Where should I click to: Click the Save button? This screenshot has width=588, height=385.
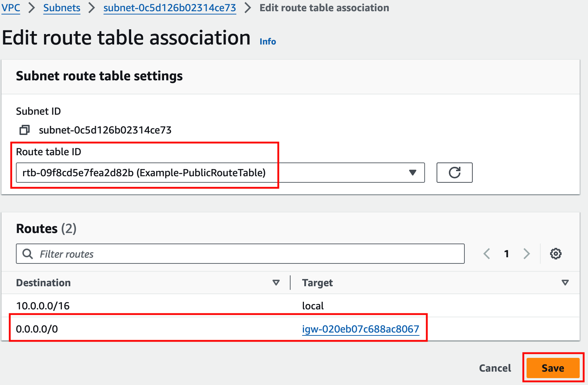[553, 368]
